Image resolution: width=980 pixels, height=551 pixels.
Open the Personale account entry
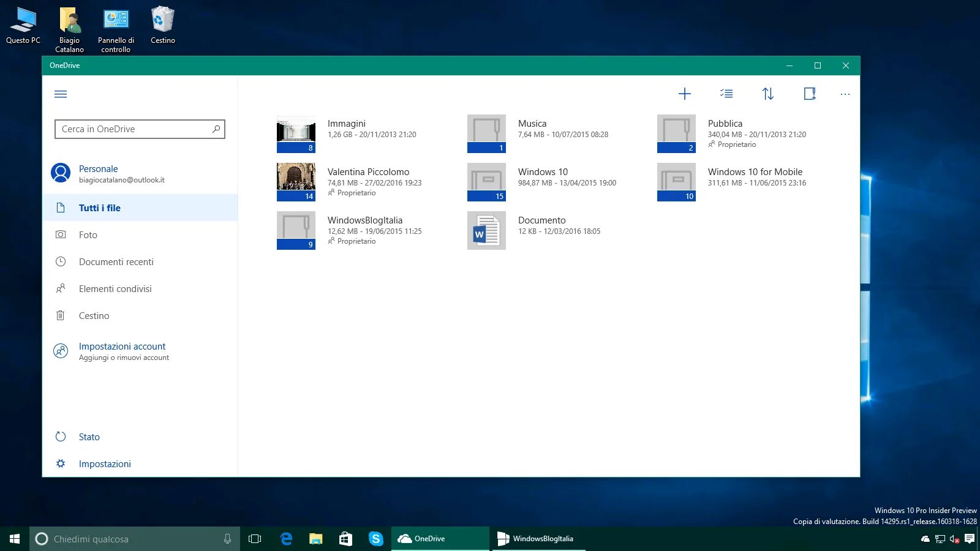click(x=140, y=174)
